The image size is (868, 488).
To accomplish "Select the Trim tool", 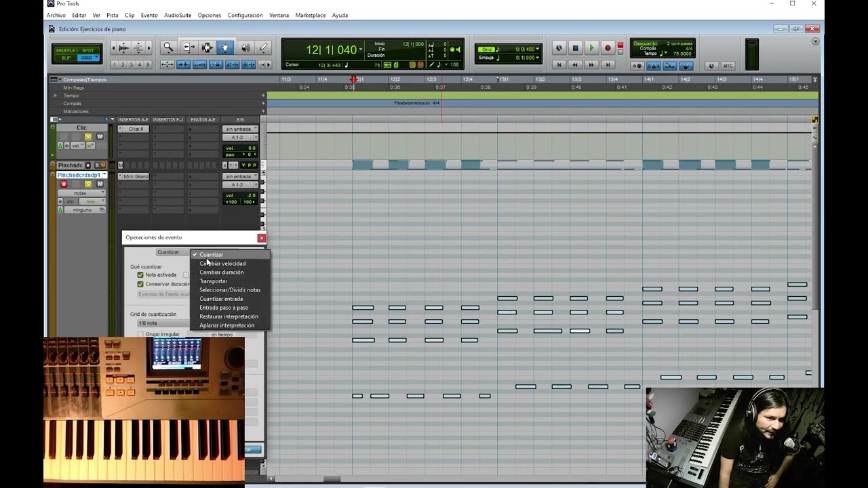I will (189, 47).
